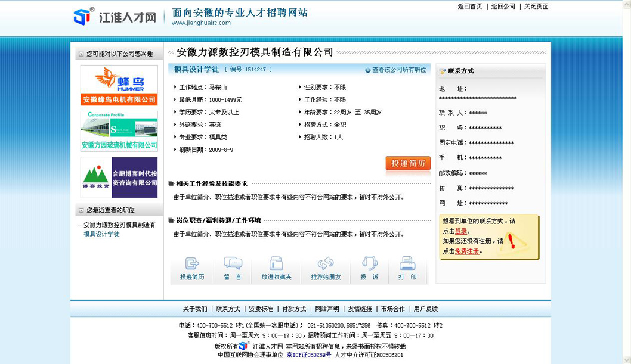Screen dimensions: 631x364
Task: Open recently viewed 模具设计学徒 position link
Action: pyautogui.click(x=101, y=234)
